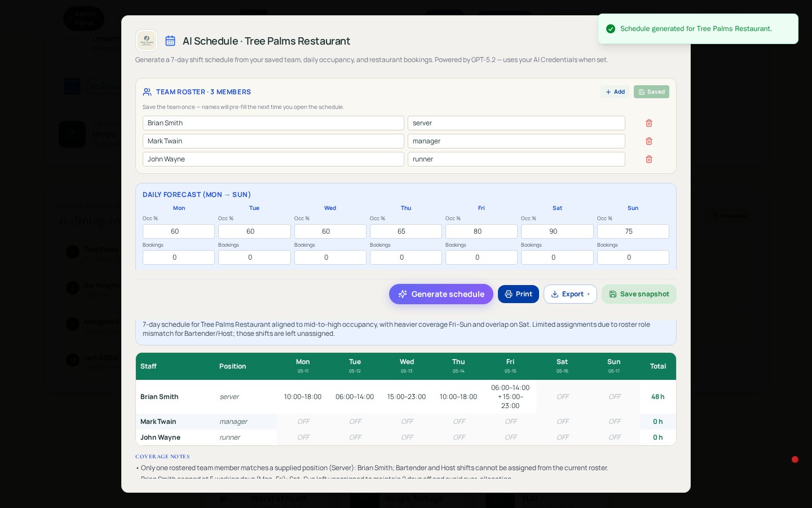Delete John Wayne from the roster

649,159
